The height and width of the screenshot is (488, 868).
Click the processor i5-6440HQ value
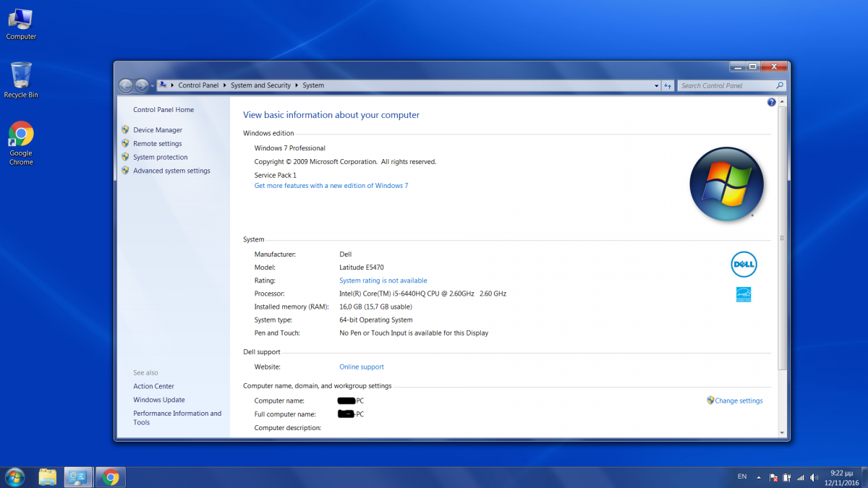coord(422,294)
